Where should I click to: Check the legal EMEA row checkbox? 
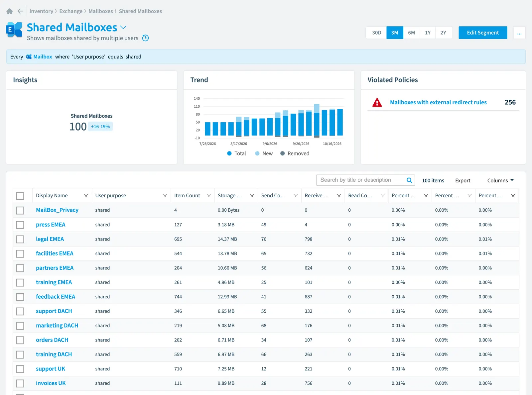20,239
